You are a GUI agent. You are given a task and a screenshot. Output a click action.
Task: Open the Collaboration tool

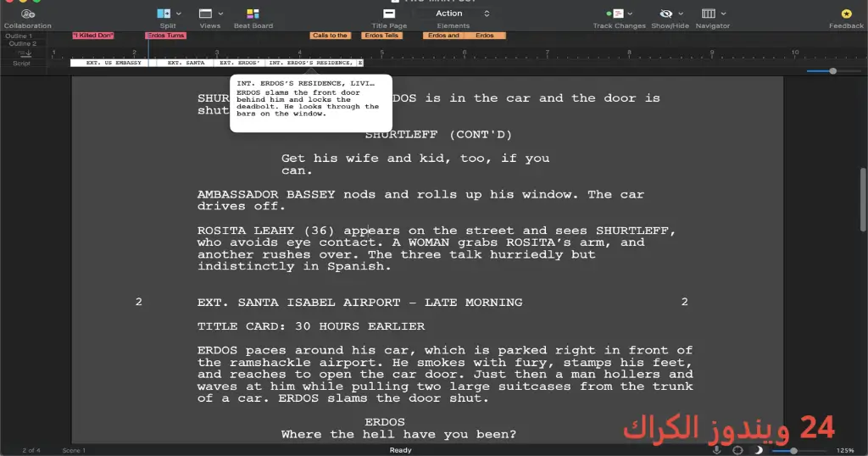(28, 19)
